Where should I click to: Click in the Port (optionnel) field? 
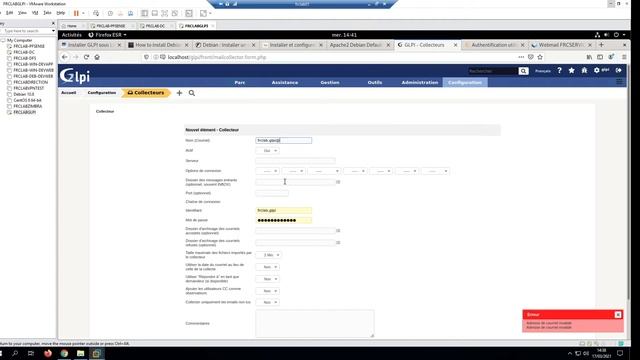(x=272, y=193)
